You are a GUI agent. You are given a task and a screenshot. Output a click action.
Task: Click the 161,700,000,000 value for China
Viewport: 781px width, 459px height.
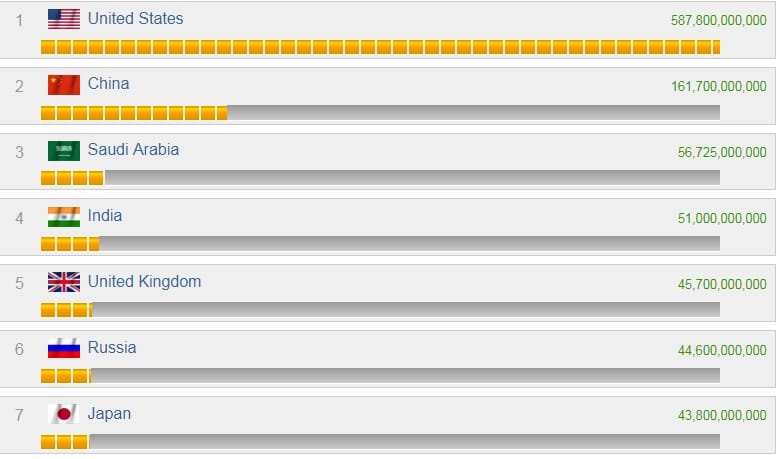coord(719,87)
